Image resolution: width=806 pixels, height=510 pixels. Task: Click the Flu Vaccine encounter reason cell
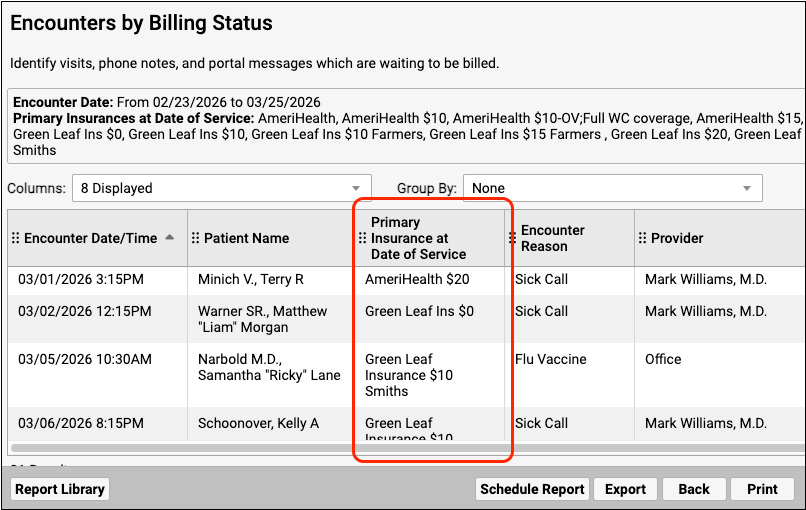pyautogui.click(x=553, y=359)
